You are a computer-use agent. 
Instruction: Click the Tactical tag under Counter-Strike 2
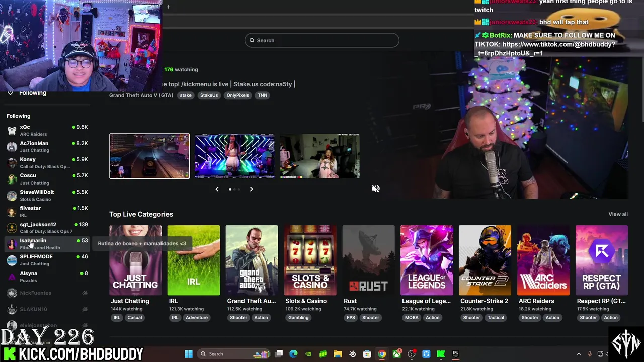pos(496,318)
